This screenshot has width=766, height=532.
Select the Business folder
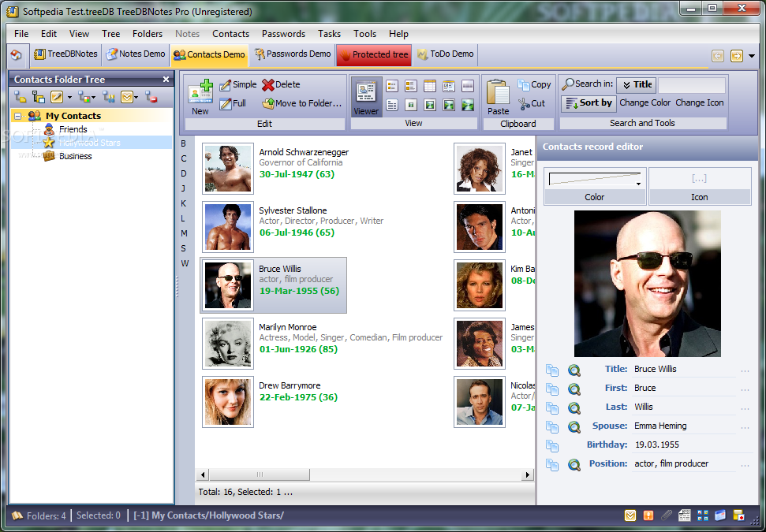point(75,156)
